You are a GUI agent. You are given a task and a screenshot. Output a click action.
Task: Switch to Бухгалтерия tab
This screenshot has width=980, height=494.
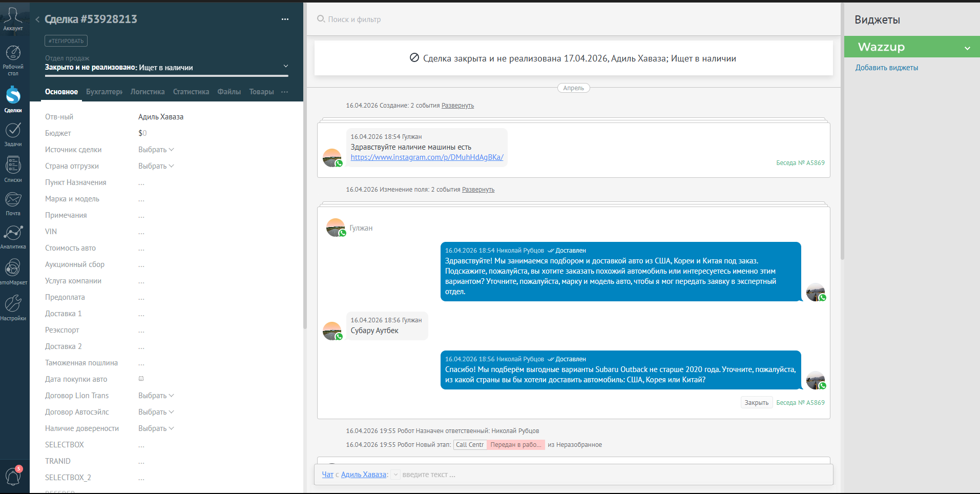tap(104, 92)
